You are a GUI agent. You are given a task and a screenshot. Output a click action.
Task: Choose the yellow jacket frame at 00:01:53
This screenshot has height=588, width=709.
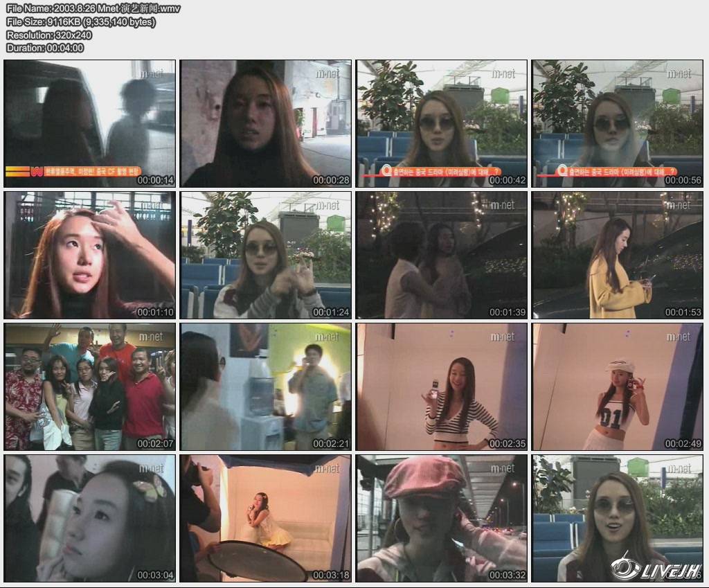[618, 255]
